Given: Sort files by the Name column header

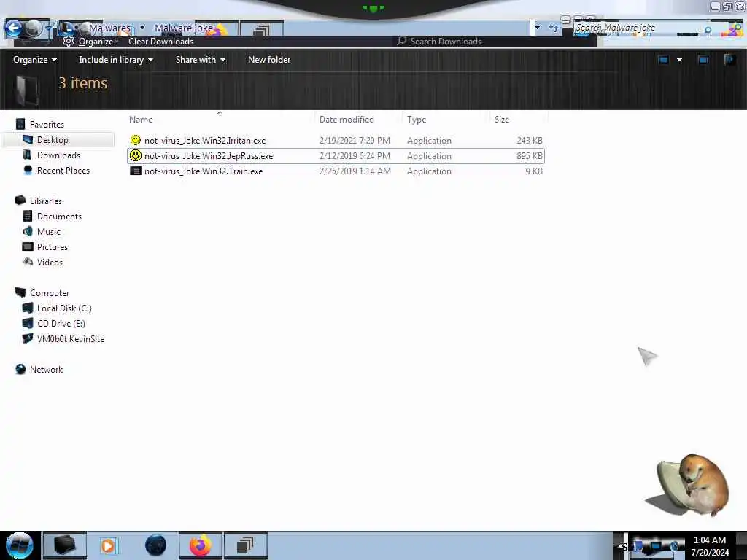Looking at the screenshot, I should pos(141,120).
